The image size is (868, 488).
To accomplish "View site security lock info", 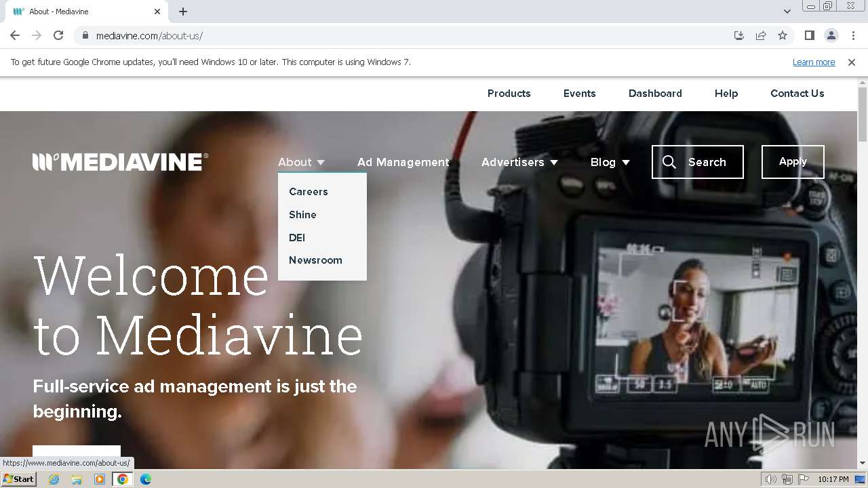I will pyautogui.click(x=85, y=36).
